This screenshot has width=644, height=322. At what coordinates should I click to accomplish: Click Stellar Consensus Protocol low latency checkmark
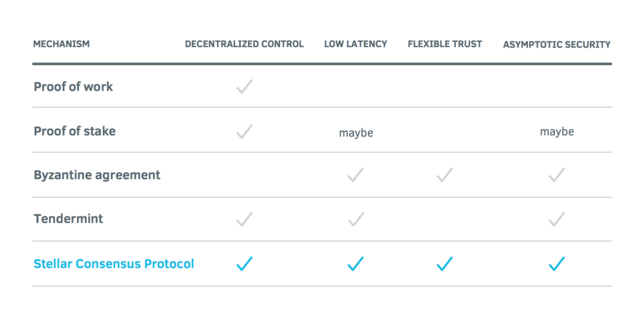[x=355, y=263]
